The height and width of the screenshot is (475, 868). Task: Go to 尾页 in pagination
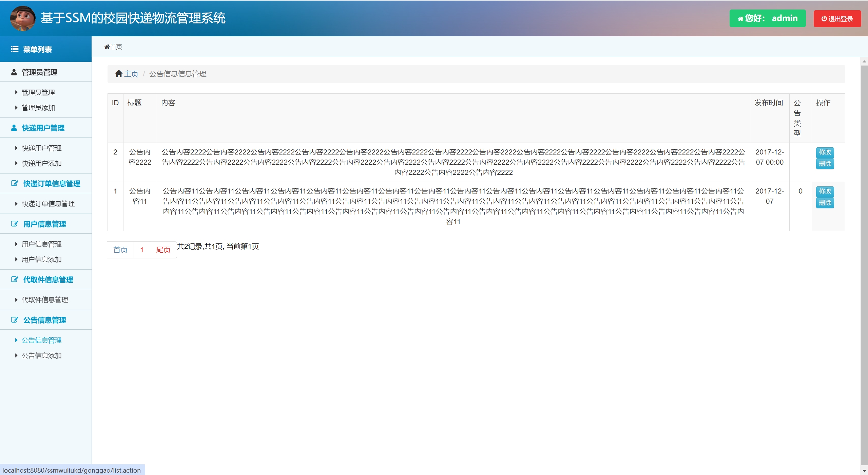163,250
